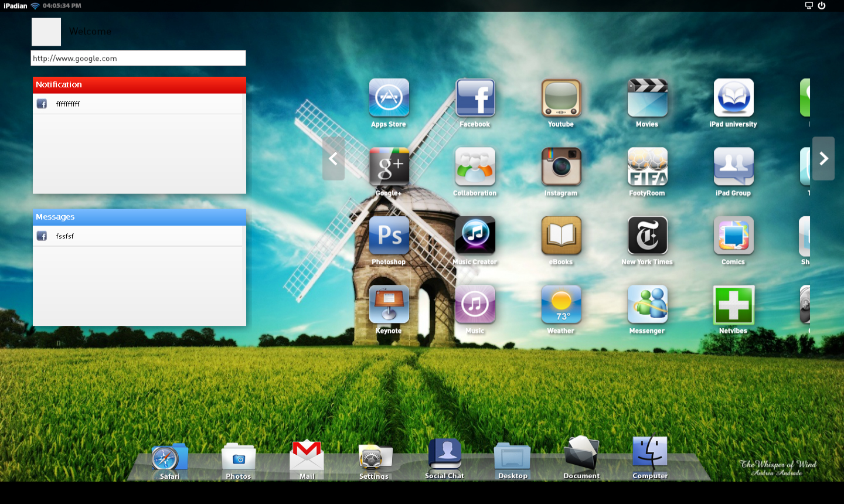The width and height of the screenshot is (844, 504).
Task: Click the Welcome text
Action: pyautogui.click(x=90, y=32)
